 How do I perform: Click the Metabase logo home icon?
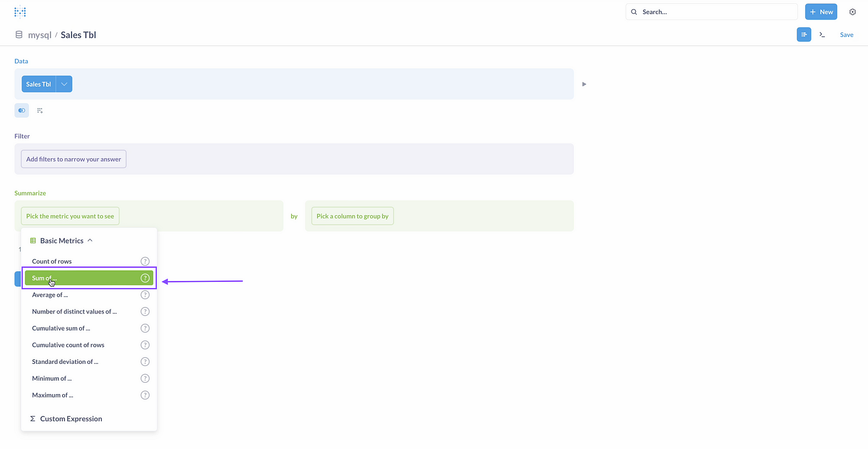20,12
